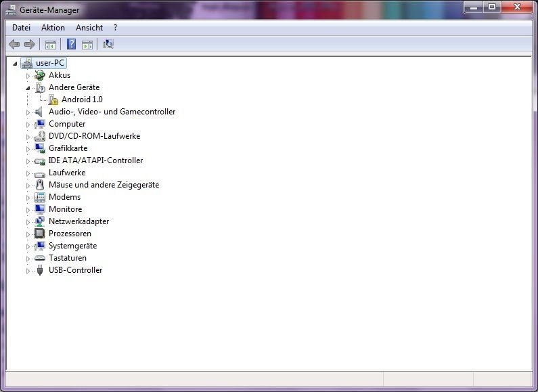
Task: Expand the Computer category arrow
Action: 28,125
